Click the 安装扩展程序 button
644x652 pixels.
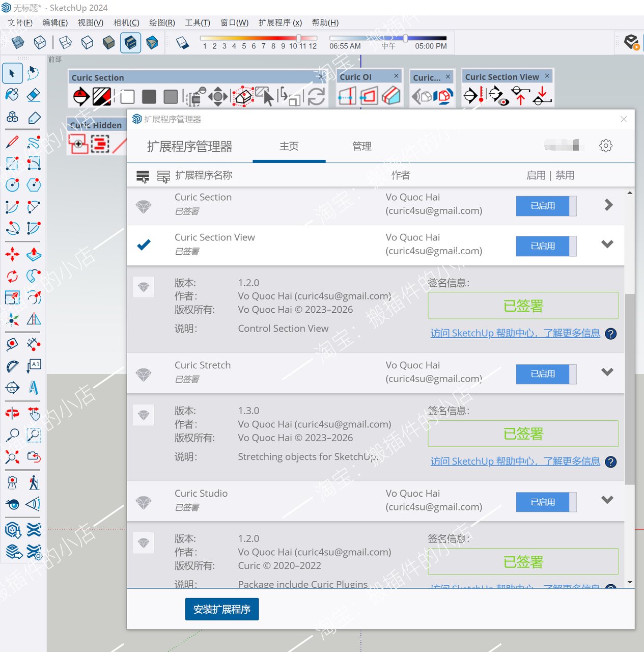pyautogui.click(x=222, y=609)
